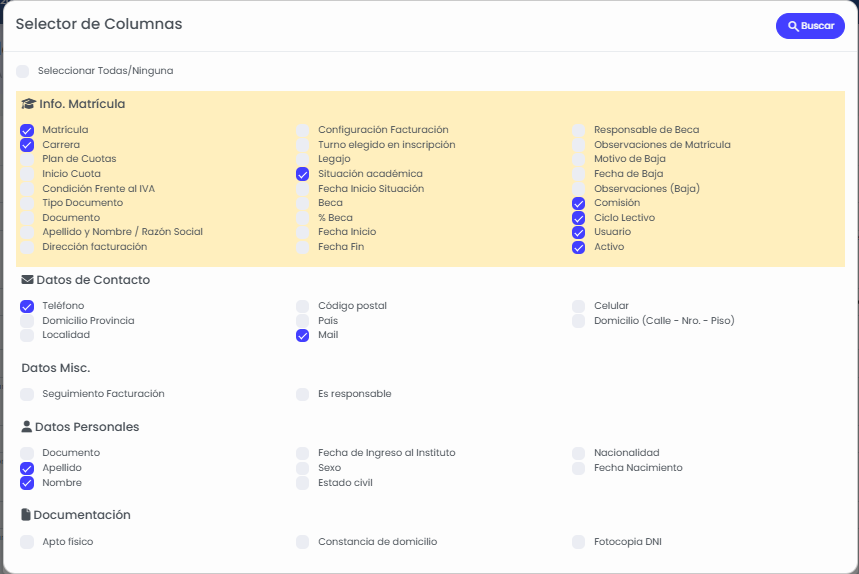Check Observaciones de Matrícula
This screenshot has height=574, width=859.
tap(579, 145)
